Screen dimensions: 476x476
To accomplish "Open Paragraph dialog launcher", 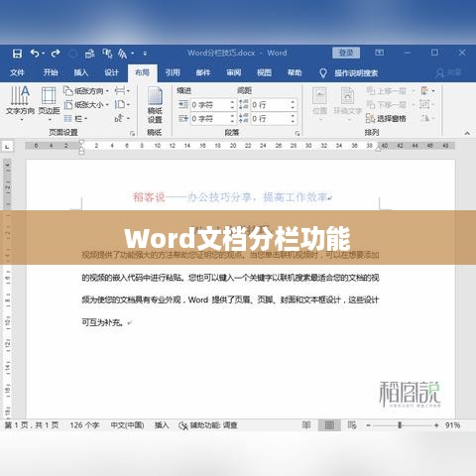I will pos(297,134).
